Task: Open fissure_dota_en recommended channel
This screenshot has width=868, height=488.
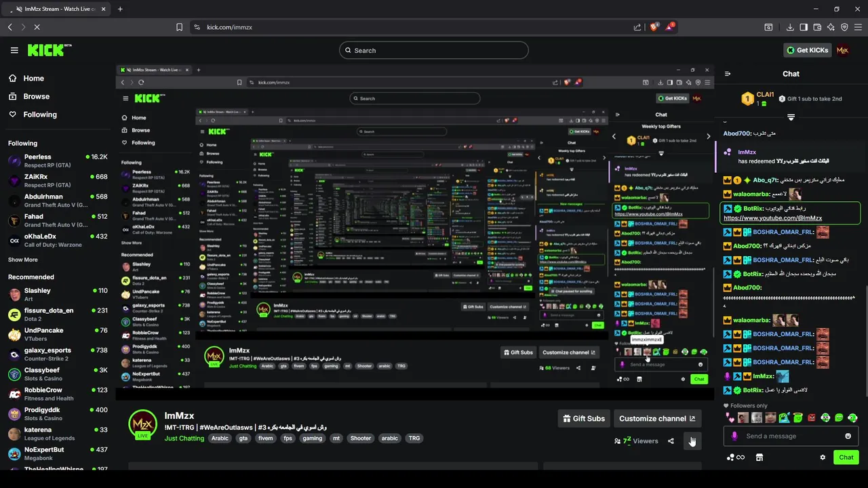Action: (58, 314)
